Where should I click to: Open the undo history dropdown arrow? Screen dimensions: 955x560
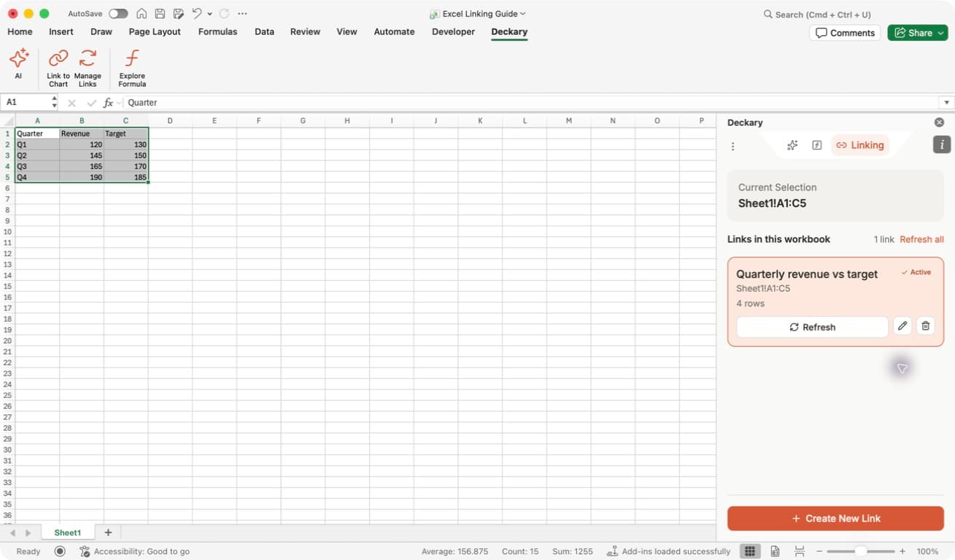pyautogui.click(x=209, y=14)
